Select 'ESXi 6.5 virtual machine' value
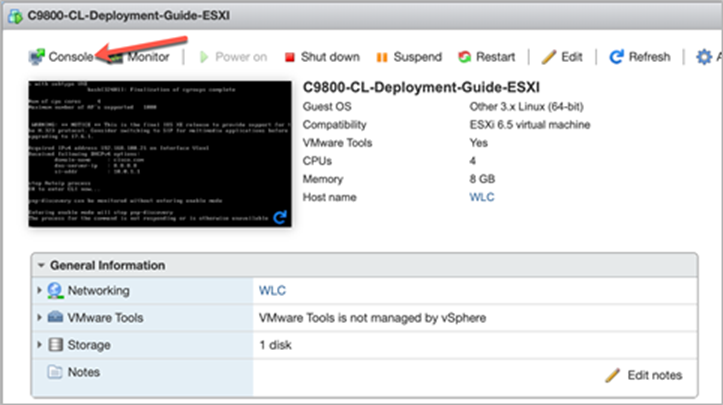The height and width of the screenshot is (405, 723). pos(530,125)
